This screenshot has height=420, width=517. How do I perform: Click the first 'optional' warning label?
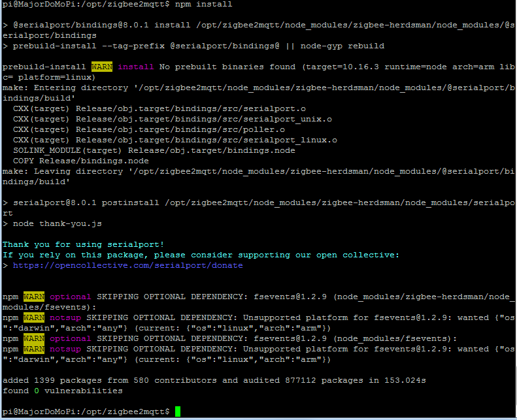(x=70, y=297)
